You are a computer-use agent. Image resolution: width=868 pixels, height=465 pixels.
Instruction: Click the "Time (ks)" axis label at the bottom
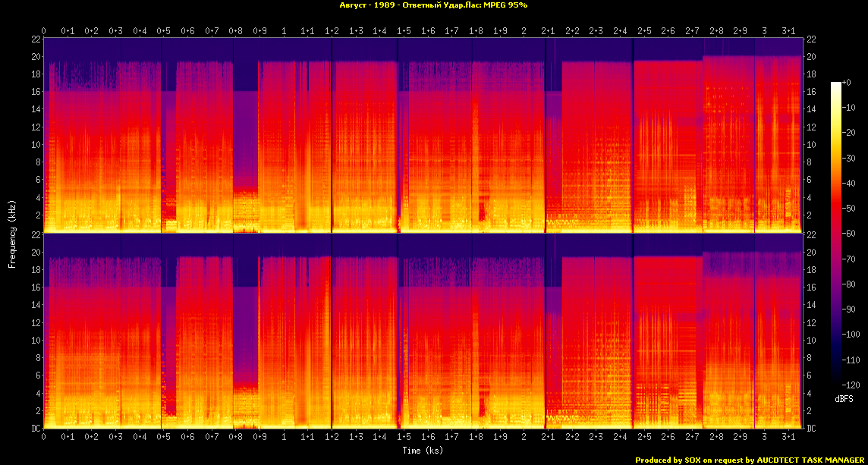pos(423,451)
